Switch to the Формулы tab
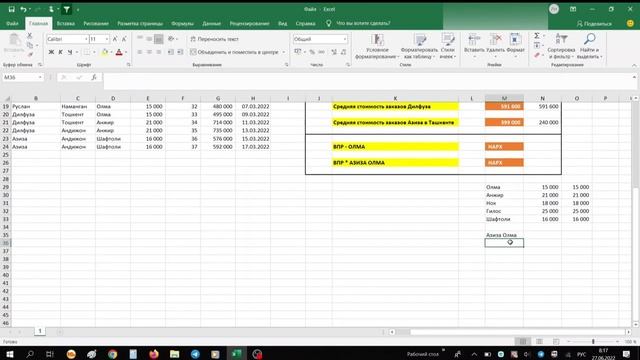640x360 pixels. pos(182,24)
